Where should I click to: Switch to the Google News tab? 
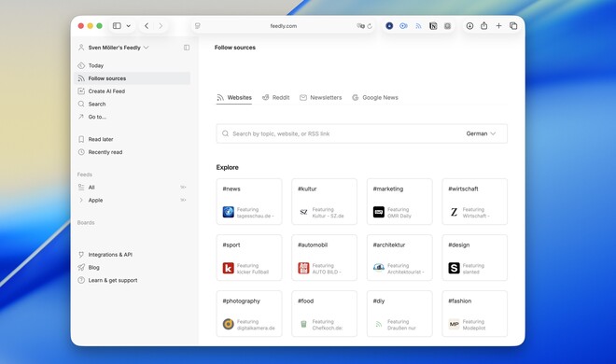375,98
